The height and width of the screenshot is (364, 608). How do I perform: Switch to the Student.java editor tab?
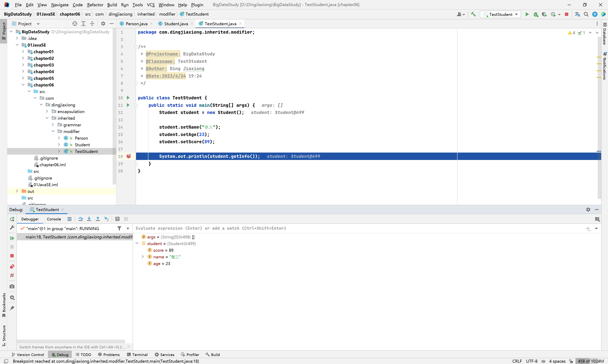[176, 24]
